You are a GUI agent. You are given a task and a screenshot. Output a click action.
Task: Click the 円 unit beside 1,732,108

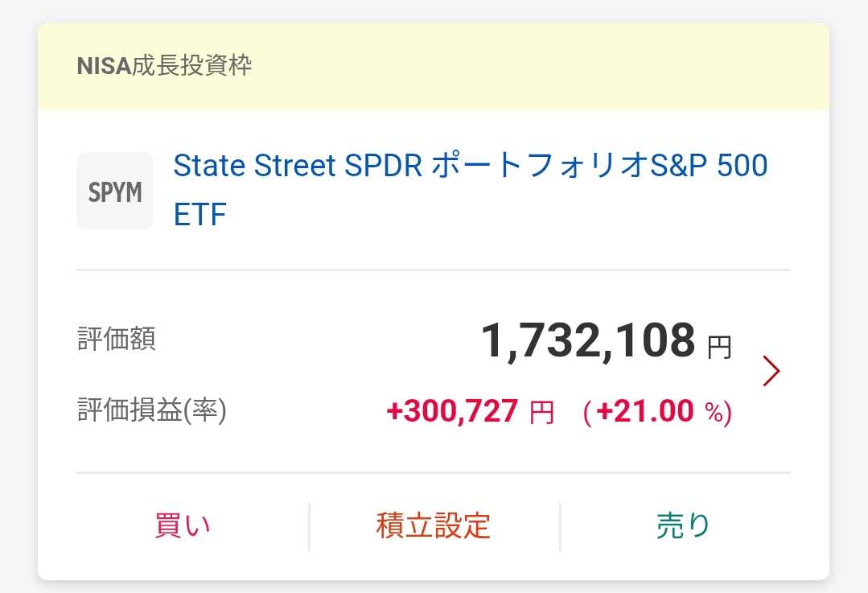[x=719, y=348]
